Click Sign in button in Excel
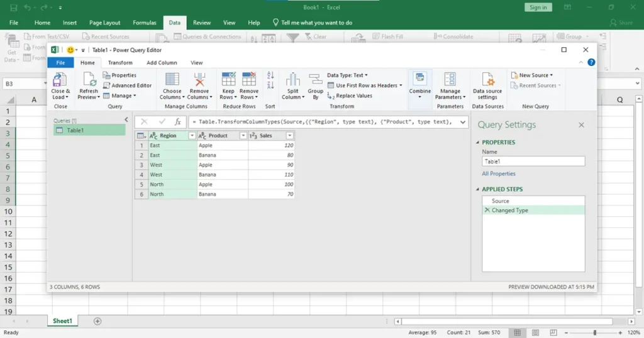644x338 pixels. [538, 8]
